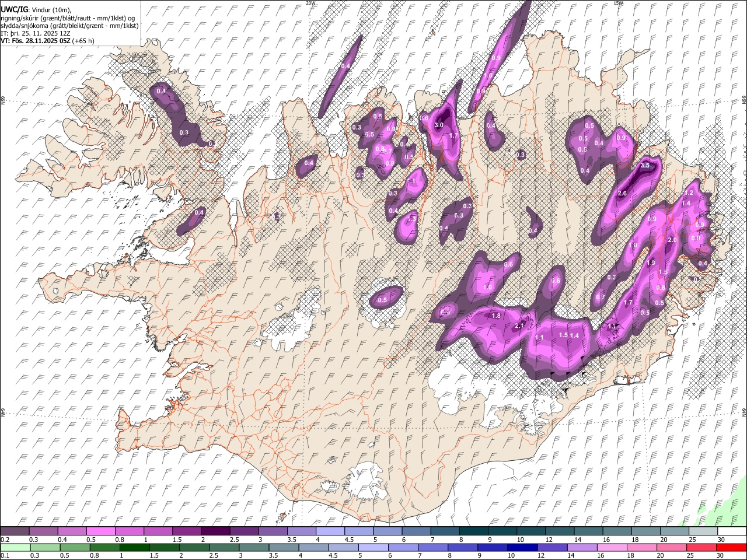Click the 'VT: Fös. 28.11.2025 05Z (+65 h)' line
This screenshot has width=747, height=560.
point(47,41)
